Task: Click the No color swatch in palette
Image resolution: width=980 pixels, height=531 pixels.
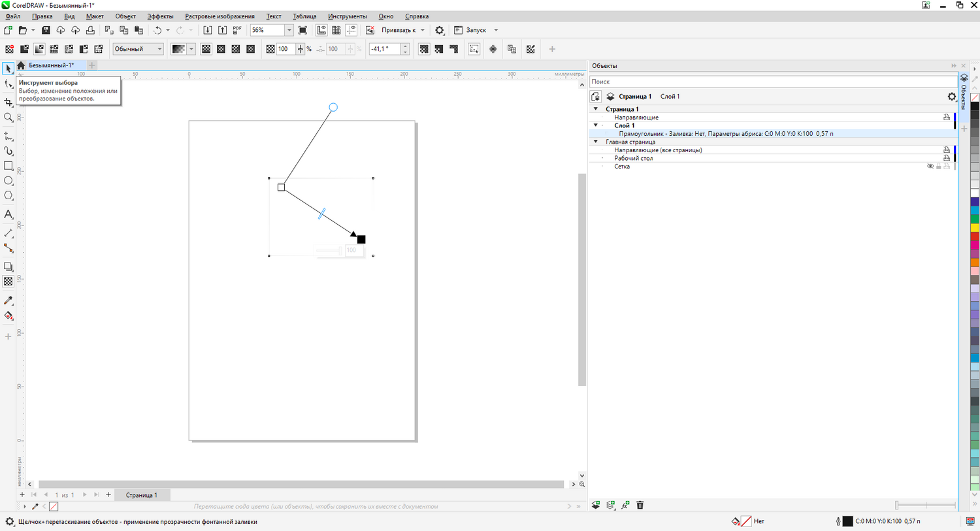Action: (x=975, y=97)
